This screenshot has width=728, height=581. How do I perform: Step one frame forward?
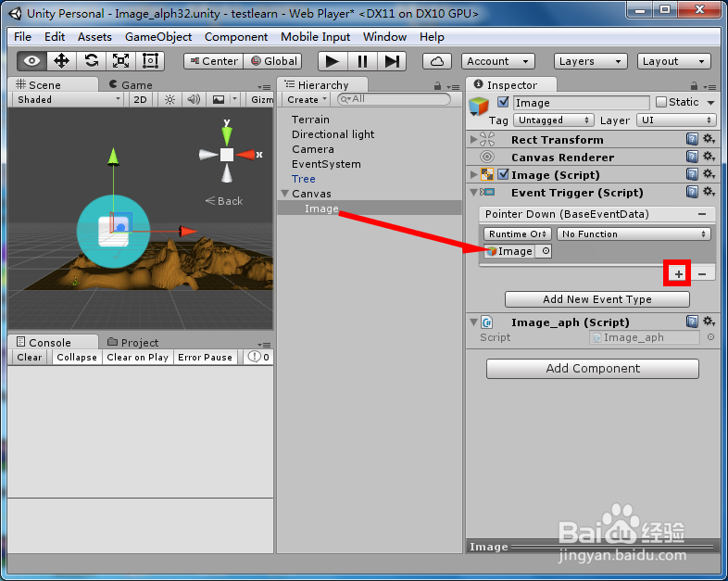point(392,61)
